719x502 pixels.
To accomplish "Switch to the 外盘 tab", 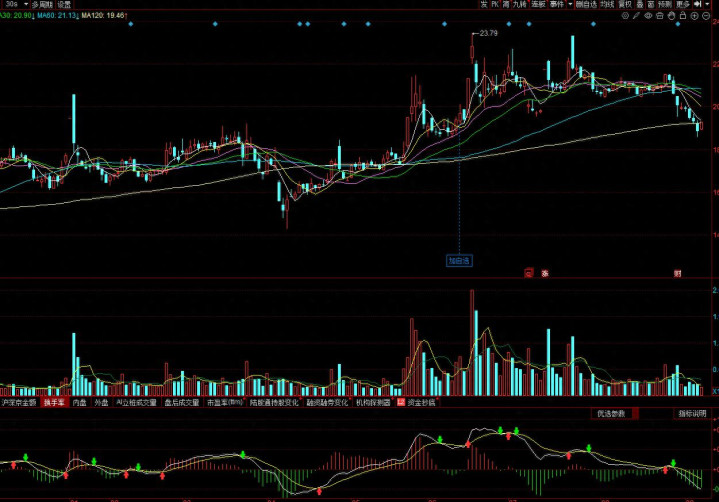I will click(x=101, y=403).
